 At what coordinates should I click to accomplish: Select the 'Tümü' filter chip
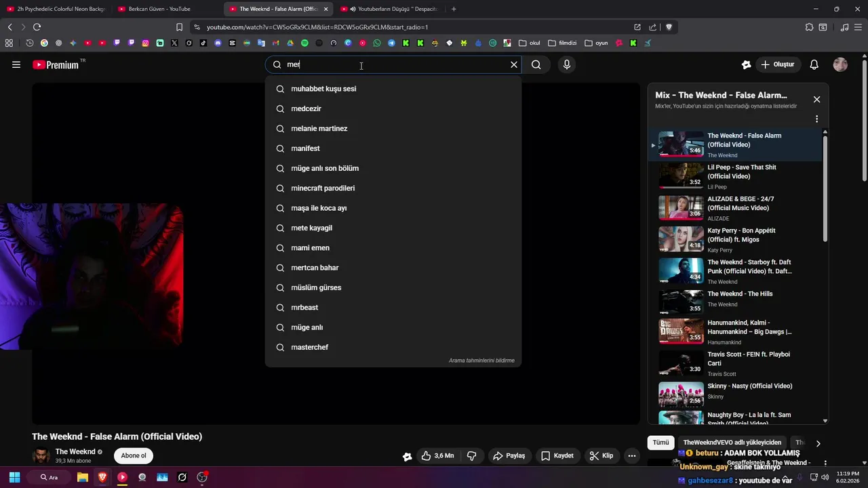pos(660,443)
